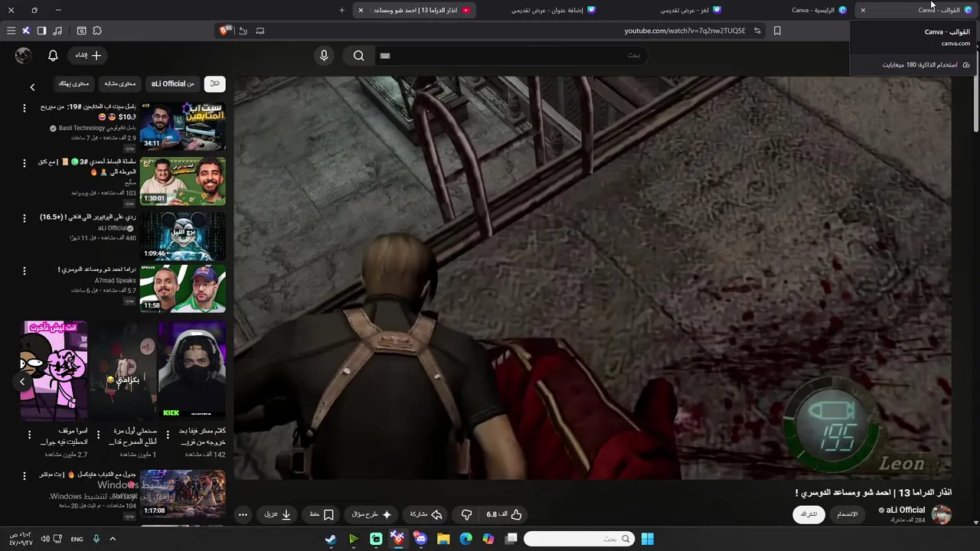Viewport: 980px width, 551px height.
Task: Click the Brave Shields lion icon
Action: coord(224,31)
